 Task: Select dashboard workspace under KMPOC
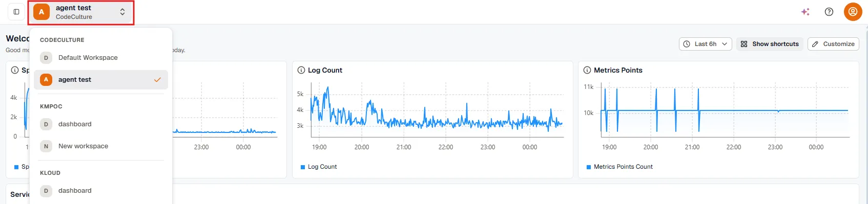point(101,124)
